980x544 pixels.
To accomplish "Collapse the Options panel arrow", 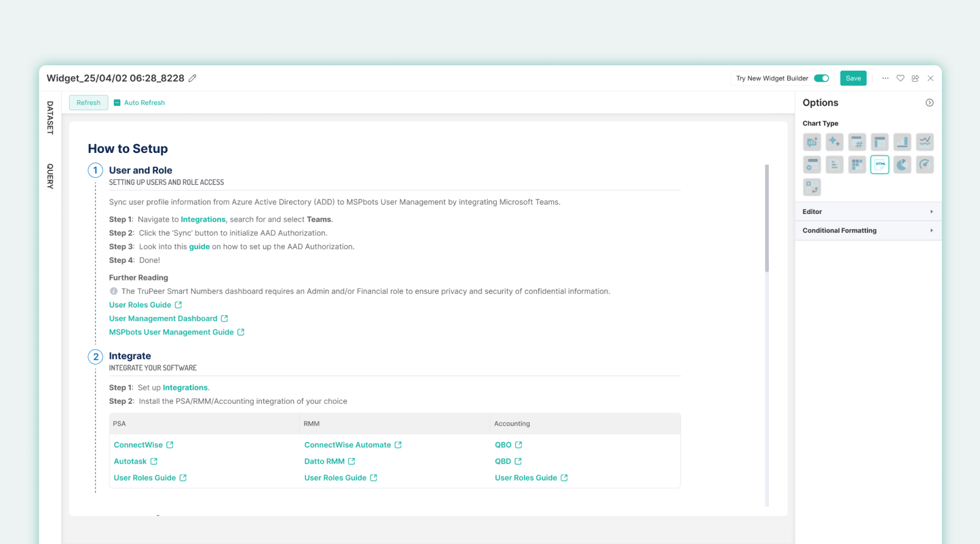I will point(929,103).
